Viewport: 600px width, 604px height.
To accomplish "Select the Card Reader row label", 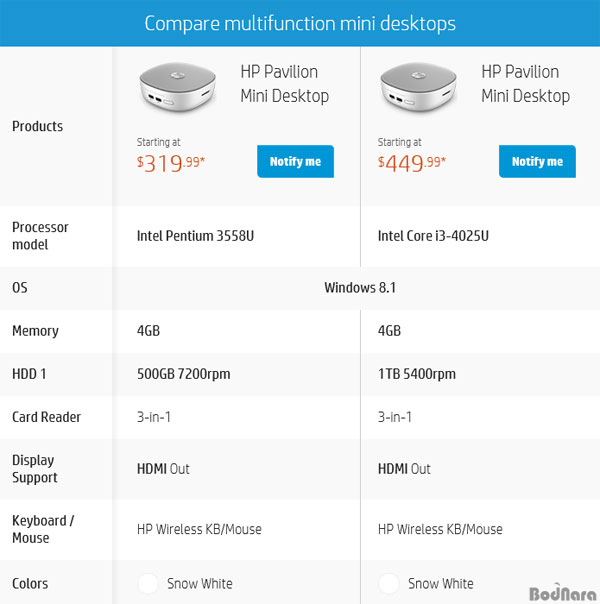I will pos(46,417).
